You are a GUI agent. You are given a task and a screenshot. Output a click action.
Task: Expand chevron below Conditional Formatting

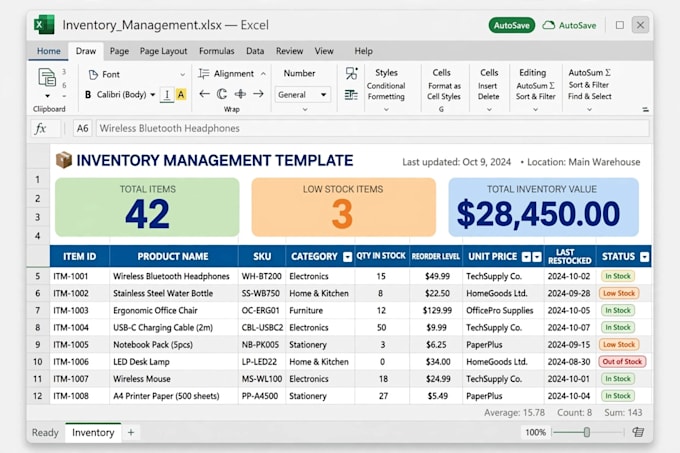point(386,110)
